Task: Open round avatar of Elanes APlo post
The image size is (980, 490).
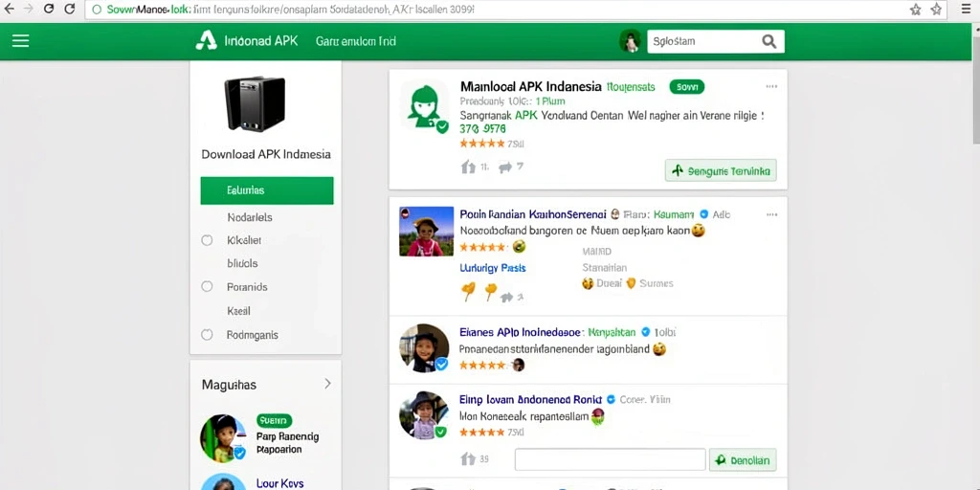Action: click(424, 347)
